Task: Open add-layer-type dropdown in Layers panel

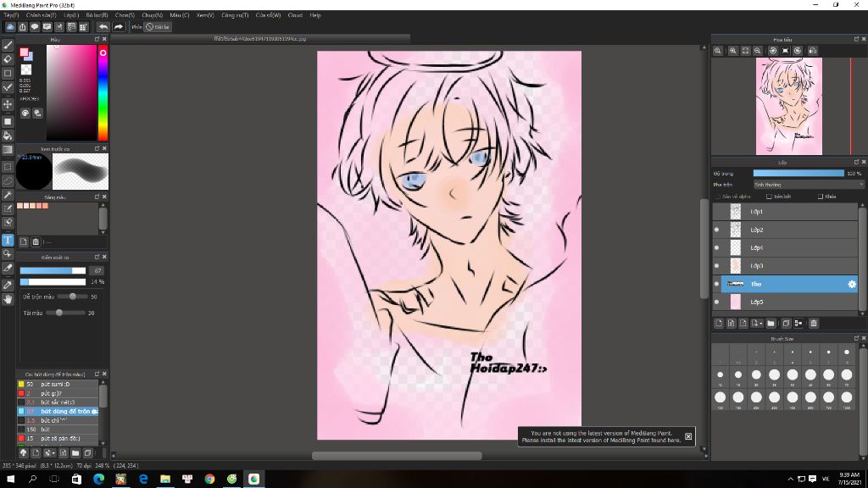Action: point(757,323)
